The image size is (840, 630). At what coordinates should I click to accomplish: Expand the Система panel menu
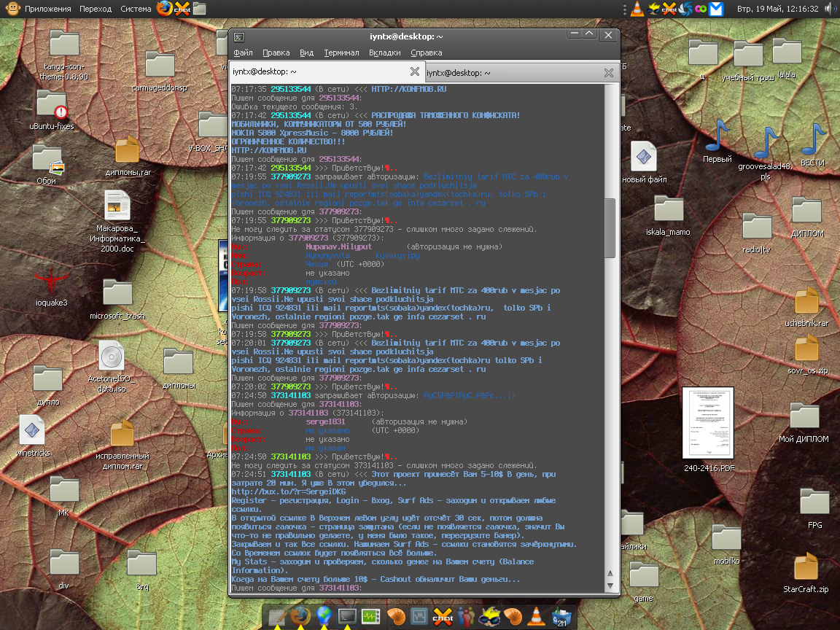tap(136, 9)
